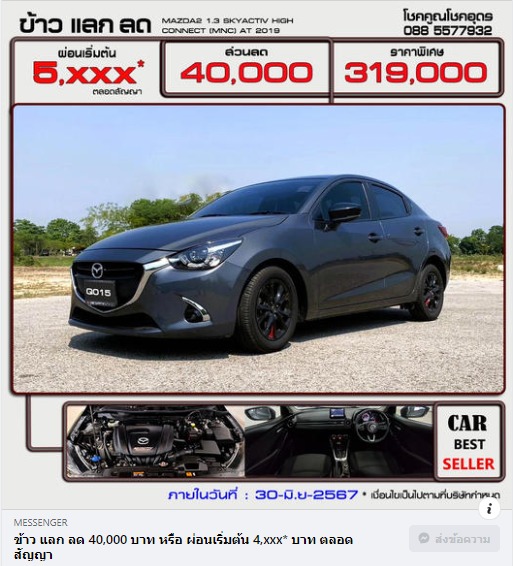Viewport: 513px width, 566px height.
Task: Click the phone number 088 5577932
Action: [x=448, y=30]
